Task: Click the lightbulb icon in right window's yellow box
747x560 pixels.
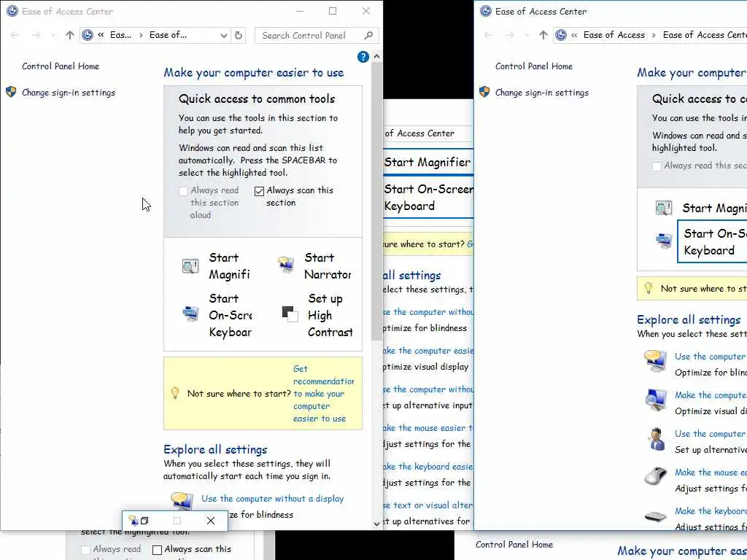Action: point(649,288)
